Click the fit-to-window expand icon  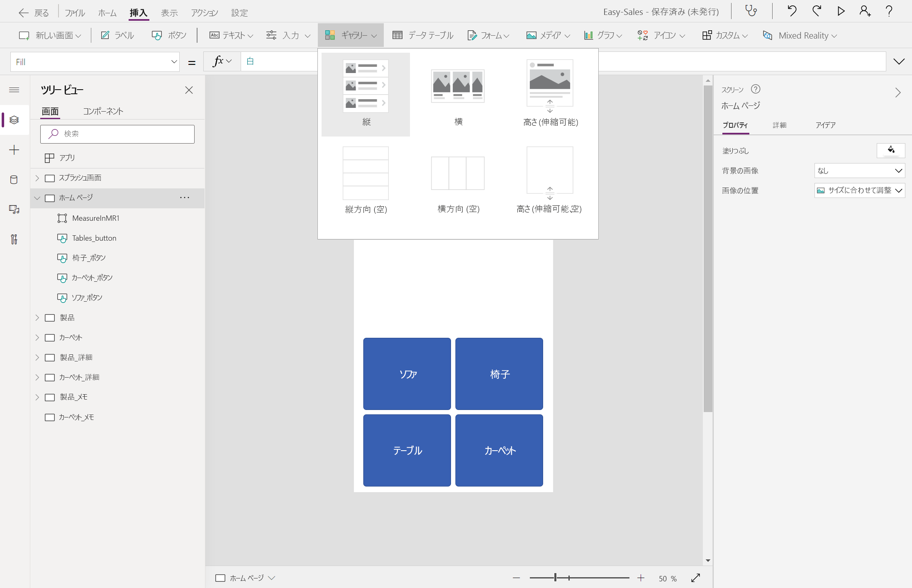click(696, 578)
